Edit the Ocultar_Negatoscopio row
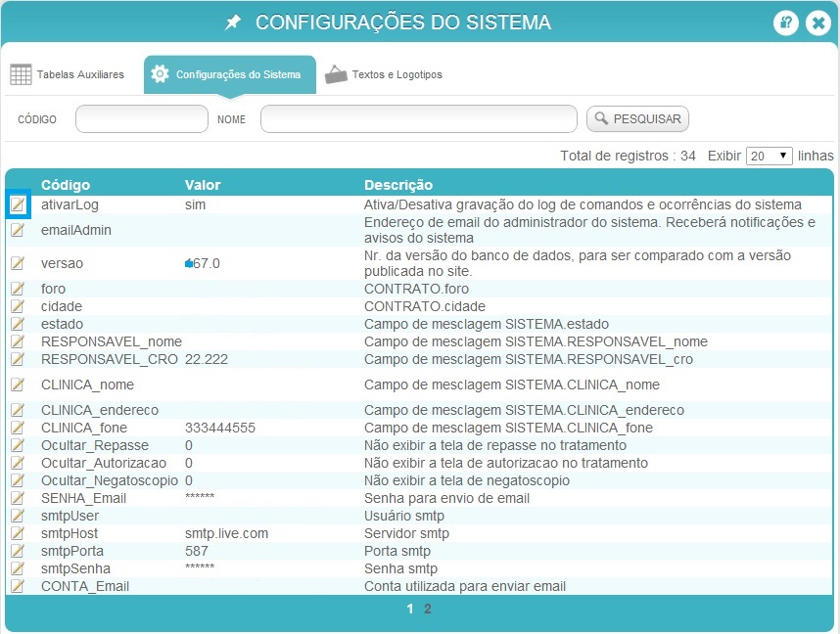This screenshot has width=840, height=634. pyautogui.click(x=18, y=480)
